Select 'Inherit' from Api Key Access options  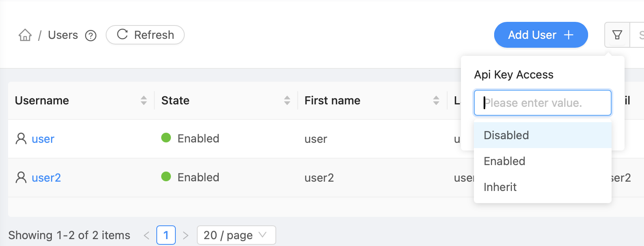[x=500, y=187]
